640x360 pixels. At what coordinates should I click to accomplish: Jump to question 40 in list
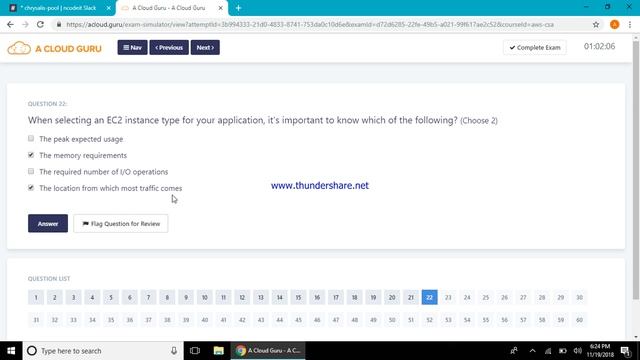pos(204,320)
